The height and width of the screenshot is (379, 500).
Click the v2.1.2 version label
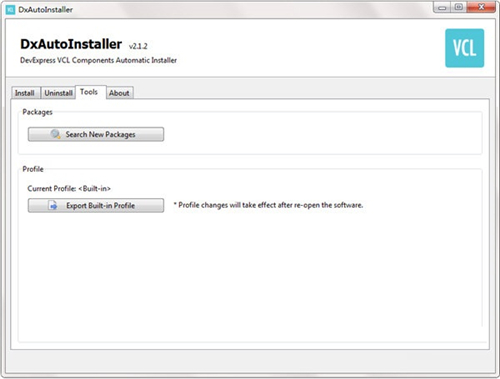138,46
